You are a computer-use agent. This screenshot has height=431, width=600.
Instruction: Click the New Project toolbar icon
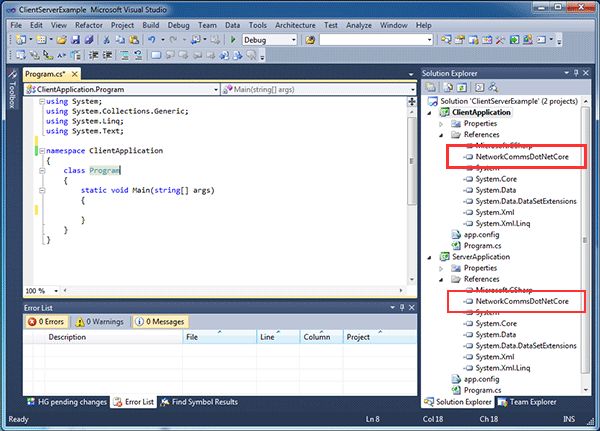click(x=21, y=40)
